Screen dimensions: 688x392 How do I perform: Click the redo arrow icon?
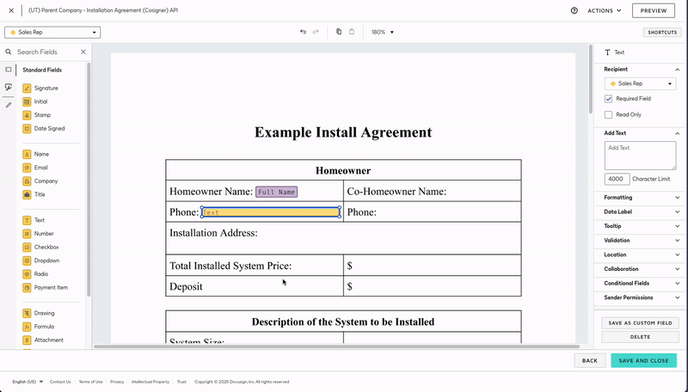[315, 32]
